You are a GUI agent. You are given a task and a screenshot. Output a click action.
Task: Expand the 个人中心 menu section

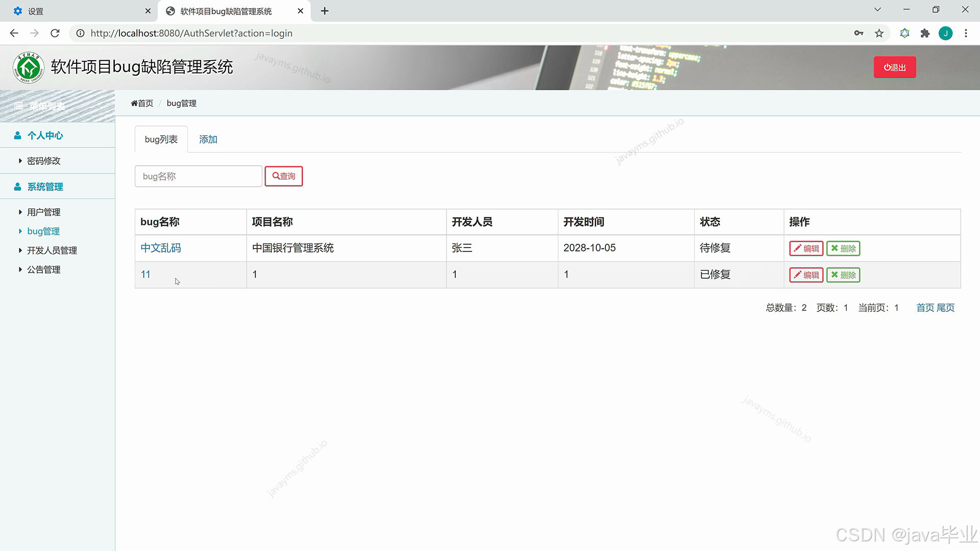(x=57, y=135)
